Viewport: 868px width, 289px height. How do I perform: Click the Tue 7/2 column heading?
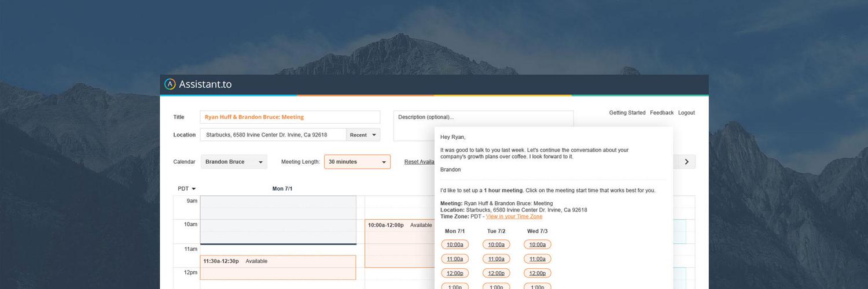tap(496, 231)
